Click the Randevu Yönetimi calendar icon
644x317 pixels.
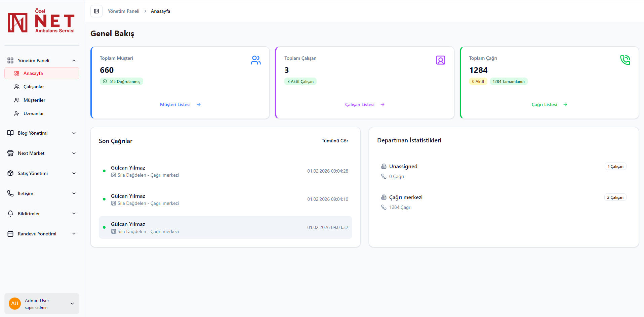pos(10,234)
